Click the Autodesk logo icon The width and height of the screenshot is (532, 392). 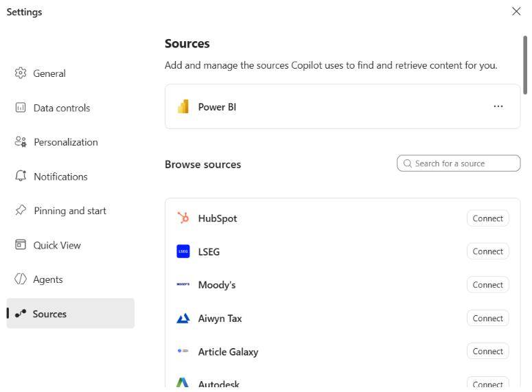pos(183,382)
